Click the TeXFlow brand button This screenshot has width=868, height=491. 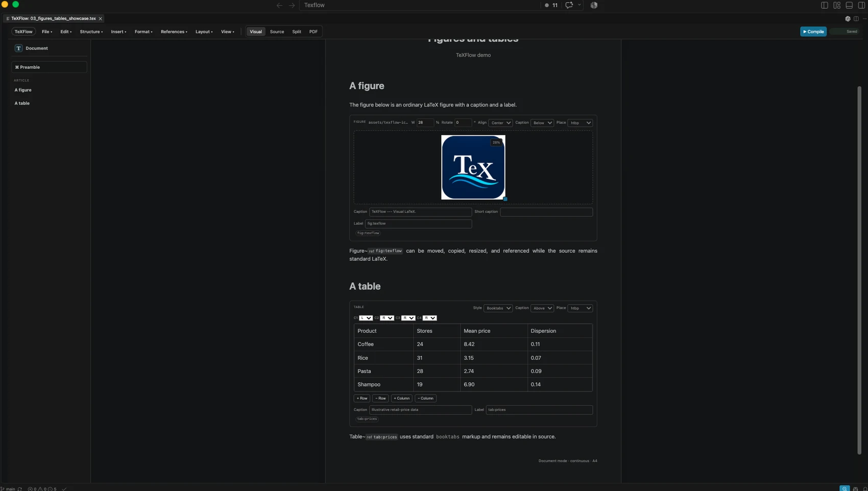pos(23,32)
